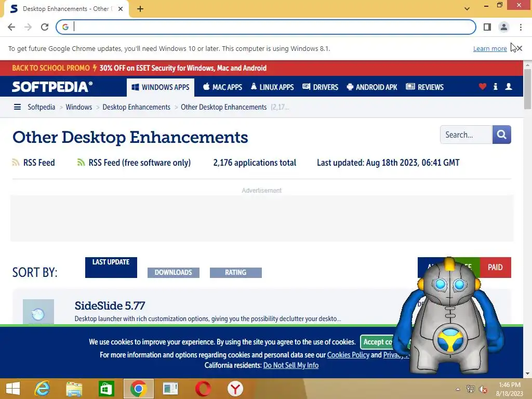Image resolution: width=532 pixels, height=399 pixels.
Task: Go to Softpedia breadcrumb link
Action: (42, 107)
